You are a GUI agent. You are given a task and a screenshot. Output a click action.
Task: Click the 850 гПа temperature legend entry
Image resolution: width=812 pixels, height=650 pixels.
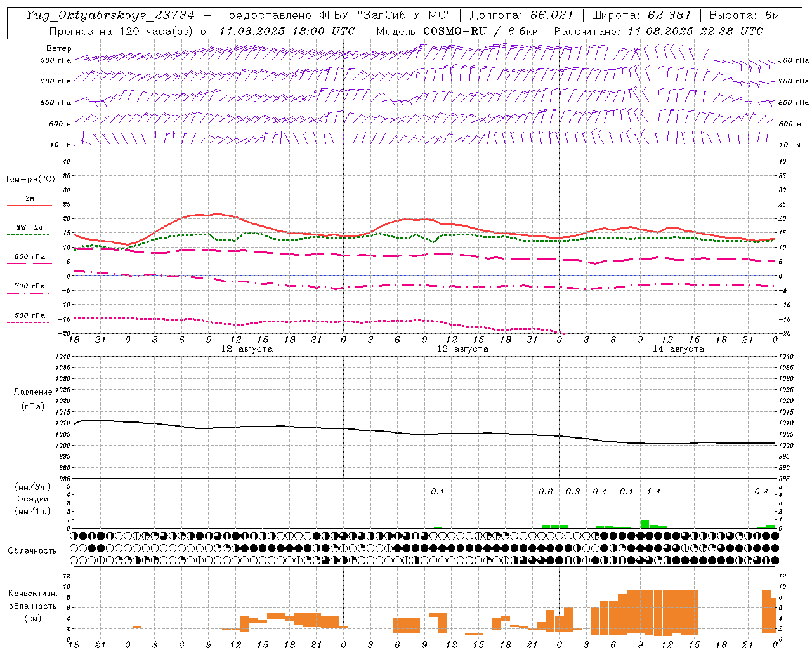(x=29, y=260)
